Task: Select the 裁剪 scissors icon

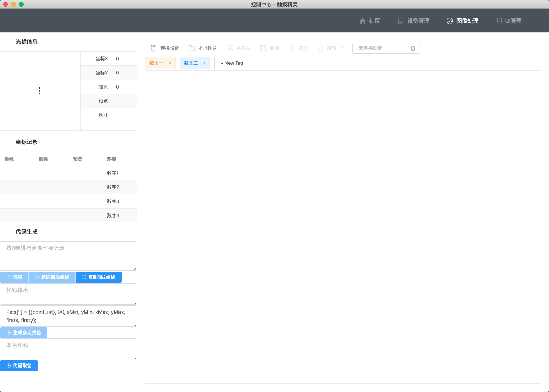Action: point(292,48)
